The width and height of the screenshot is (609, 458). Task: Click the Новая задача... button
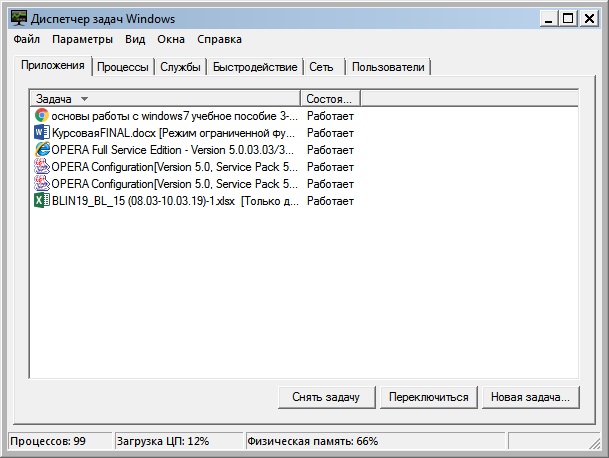pos(529,397)
